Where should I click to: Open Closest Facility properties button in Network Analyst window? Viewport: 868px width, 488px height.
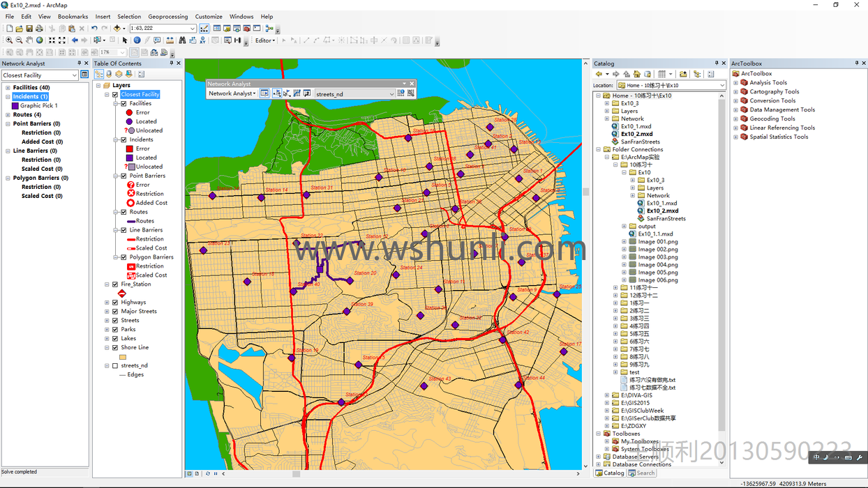[x=84, y=75]
